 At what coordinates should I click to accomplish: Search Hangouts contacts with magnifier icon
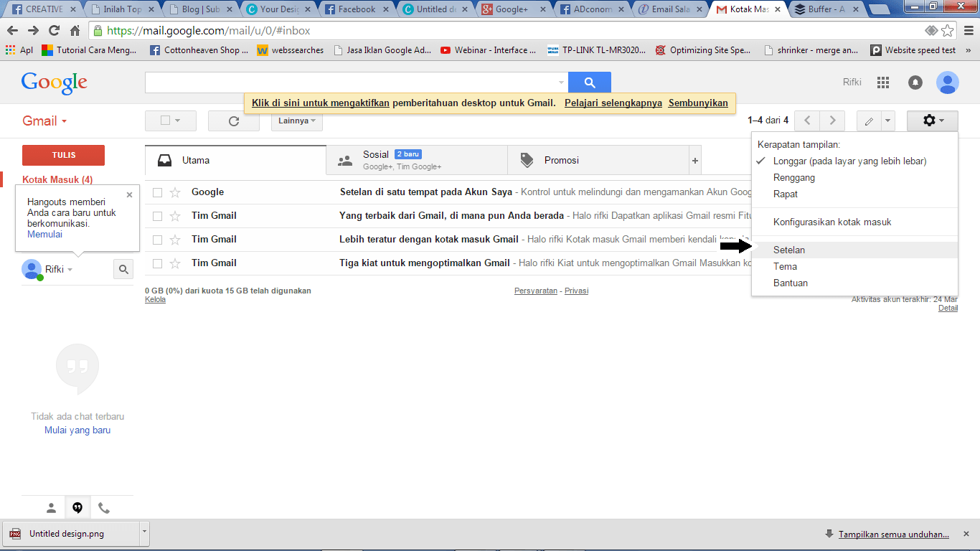[123, 269]
